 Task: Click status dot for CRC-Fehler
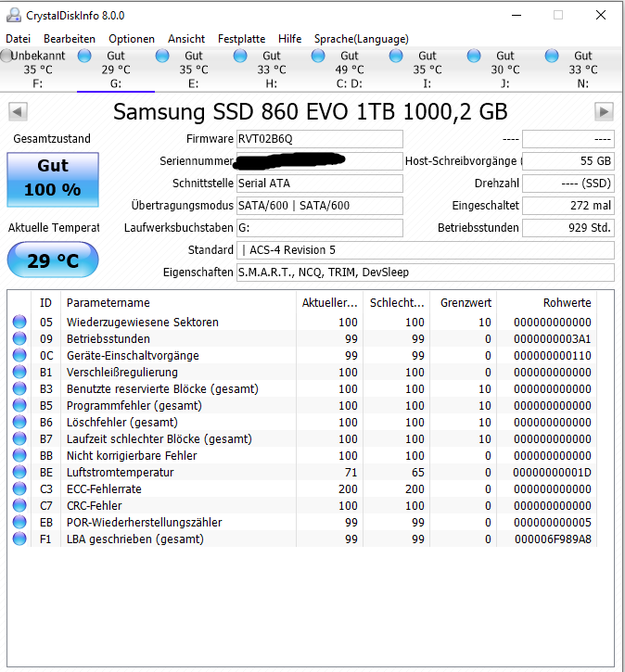19,506
